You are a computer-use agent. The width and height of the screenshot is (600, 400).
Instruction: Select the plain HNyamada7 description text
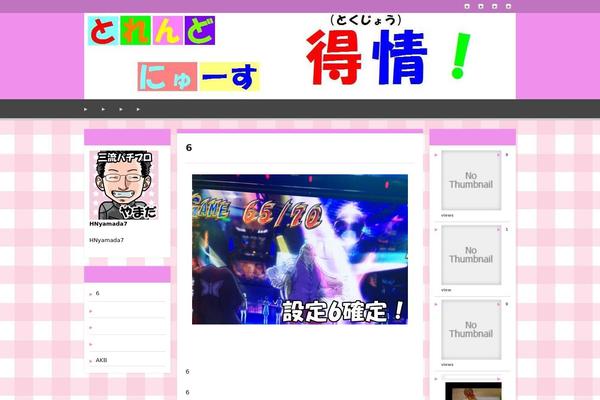[106, 240]
